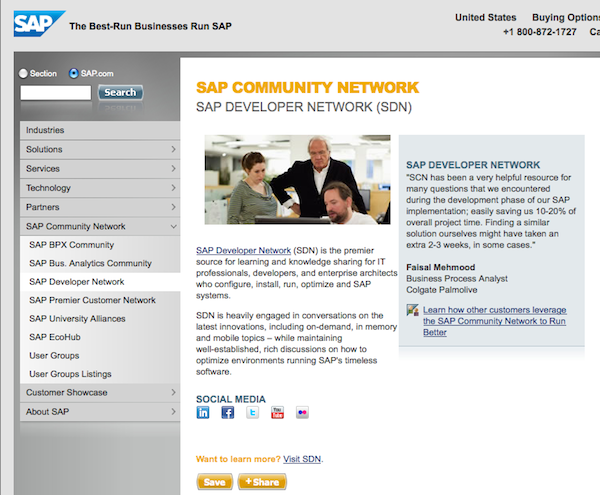Go to SAP Bus. Analytics Community
600x495 pixels.
coord(100,263)
